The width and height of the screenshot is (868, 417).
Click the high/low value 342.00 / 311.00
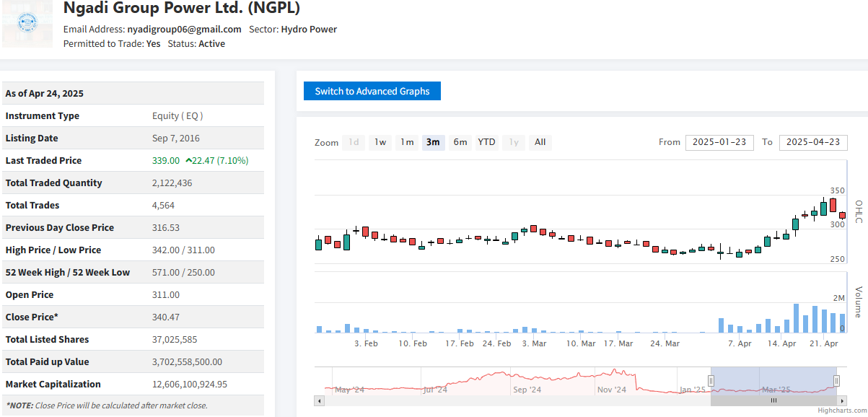tap(183, 250)
